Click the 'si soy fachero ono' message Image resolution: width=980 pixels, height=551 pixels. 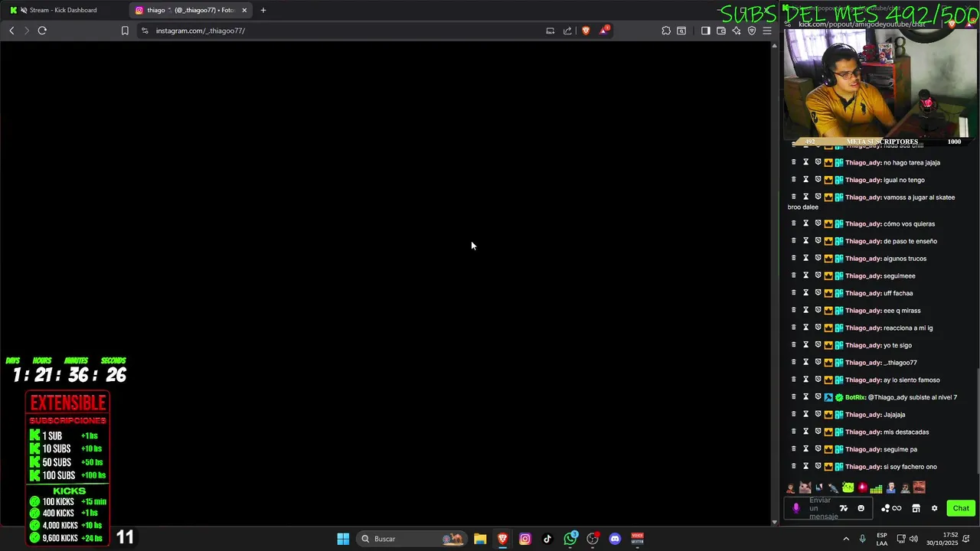tap(910, 467)
